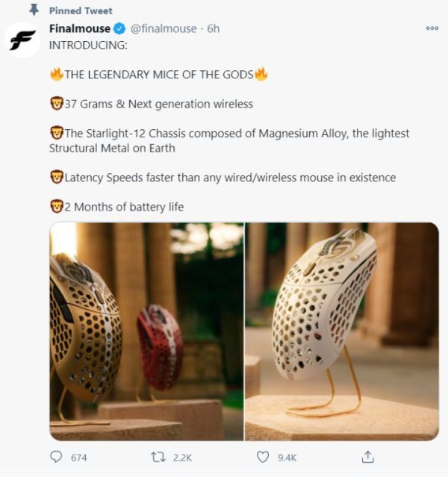Click the reply speech bubble icon
Screen dimensions: 448x477
(56, 457)
